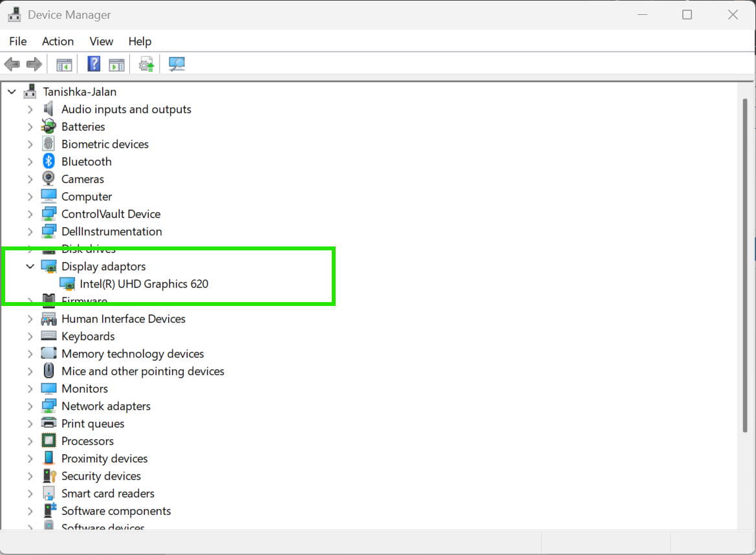
Task: Click the Forward arrow toolbar icon
Action: tap(34, 64)
